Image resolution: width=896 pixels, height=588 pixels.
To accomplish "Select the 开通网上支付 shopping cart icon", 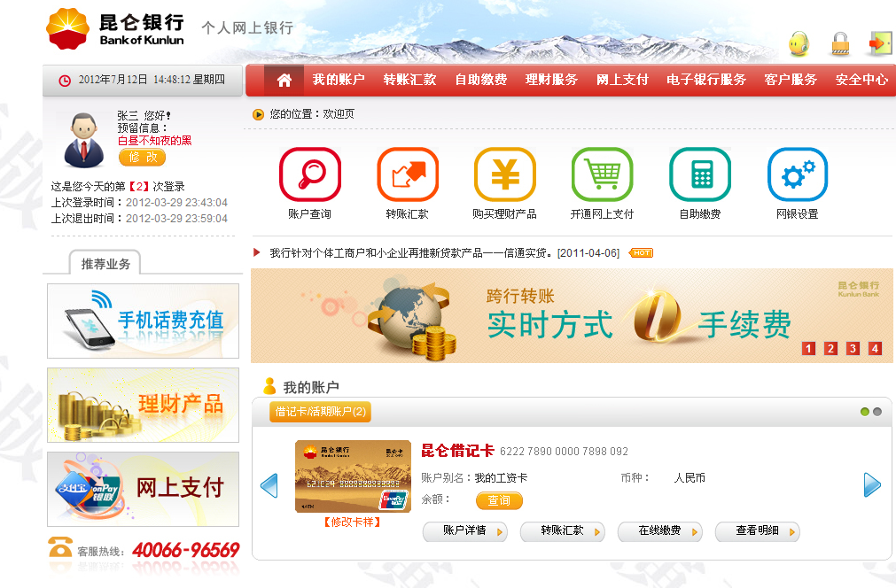I will point(603,174).
